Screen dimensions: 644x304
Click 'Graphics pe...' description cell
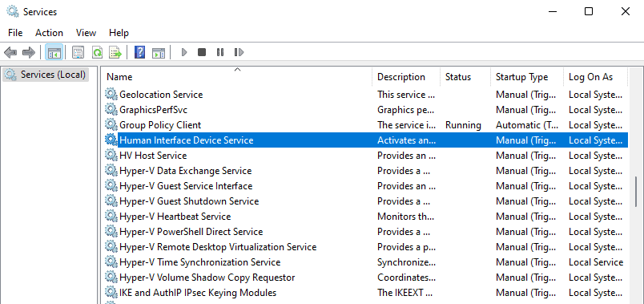click(x=406, y=110)
